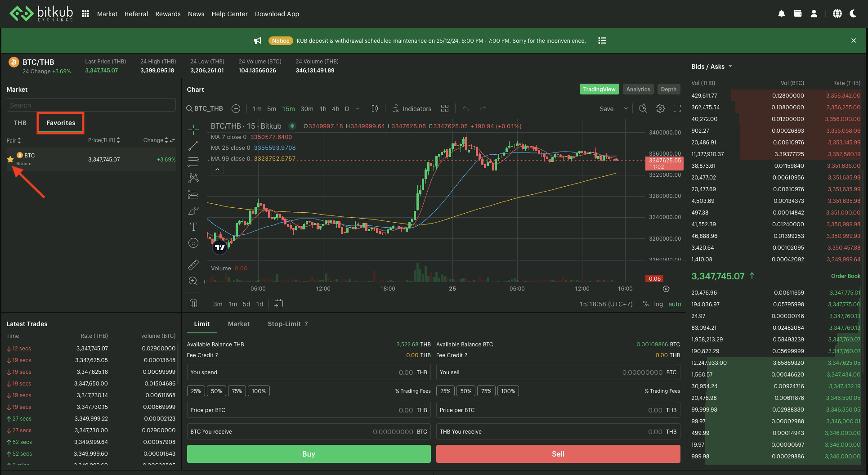868x475 pixels.
Task: Set buy amount to 50%
Action: 216,391
